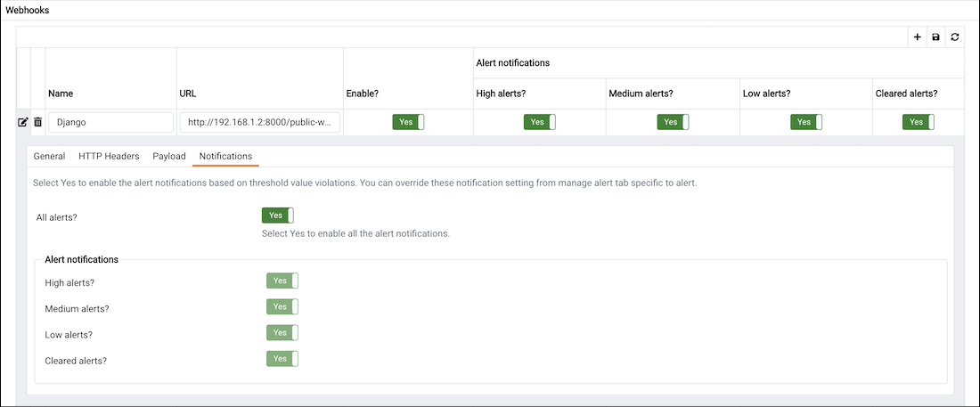Click the threshold value violations description text
The height and width of the screenshot is (407, 980).
point(363,184)
